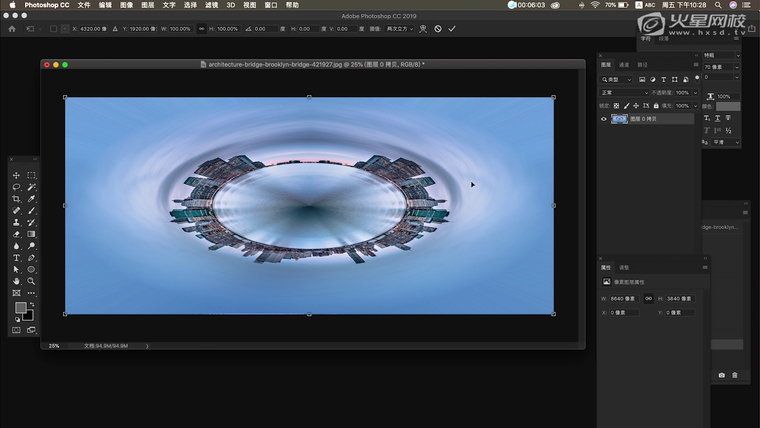The width and height of the screenshot is (760, 428).
Task: Cancel transform with the circle-slash icon
Action: [x=437, y=29]
